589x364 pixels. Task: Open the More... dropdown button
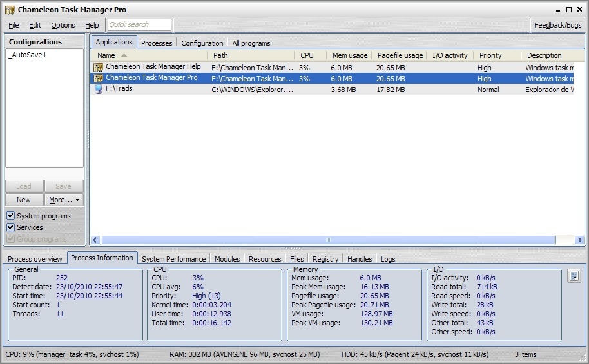[64, 200]
